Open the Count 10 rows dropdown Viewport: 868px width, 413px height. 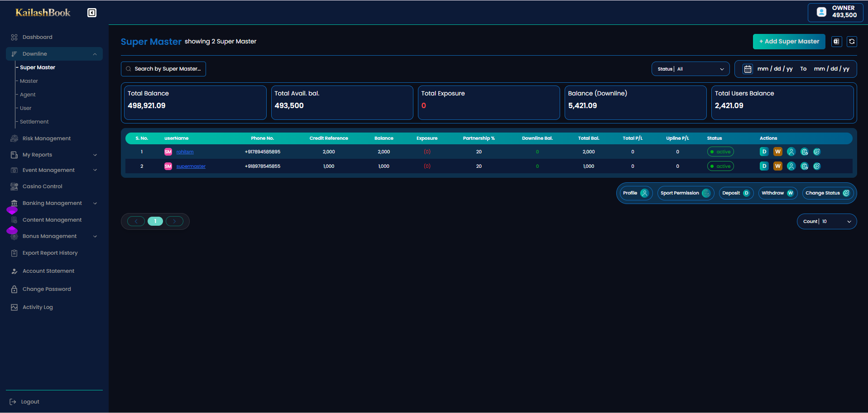[x=827, y=222]
